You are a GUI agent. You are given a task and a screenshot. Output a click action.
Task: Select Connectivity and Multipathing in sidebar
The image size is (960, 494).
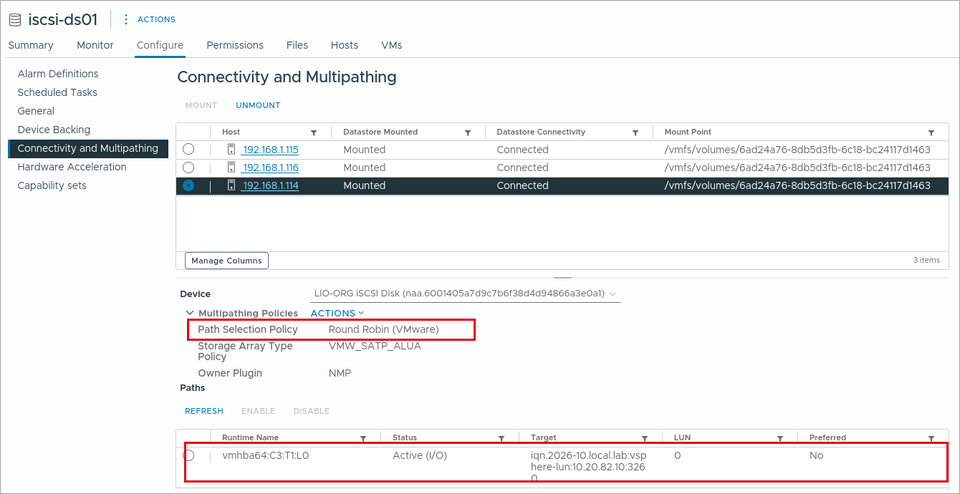pos(88,148)
